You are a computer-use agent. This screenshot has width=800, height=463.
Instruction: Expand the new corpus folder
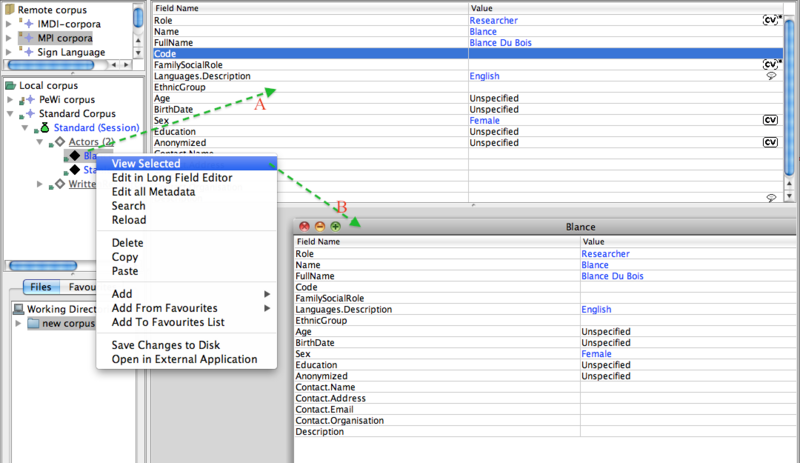pyautogui.click(x=18, y=323)
